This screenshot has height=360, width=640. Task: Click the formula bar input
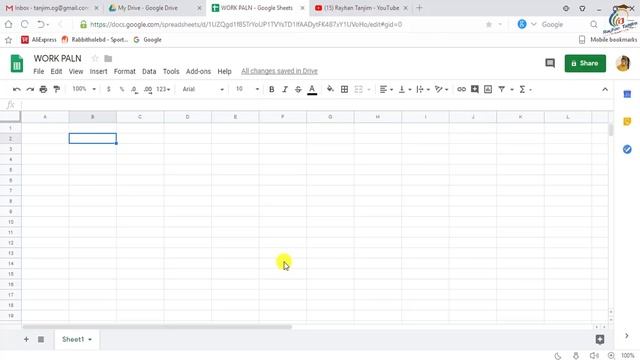coord(316,105)
